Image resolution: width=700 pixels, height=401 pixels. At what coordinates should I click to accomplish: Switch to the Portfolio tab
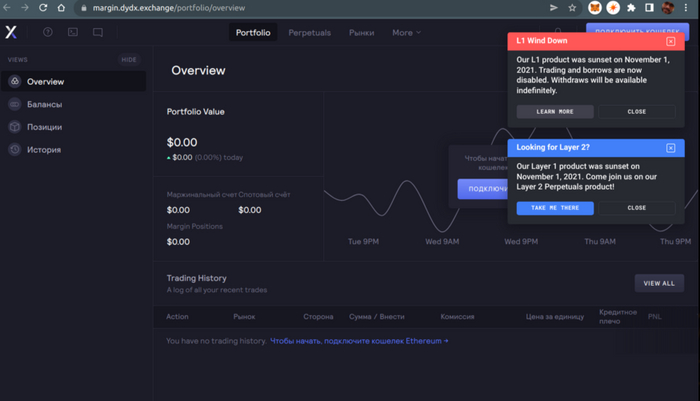click(x=253, y=33)
